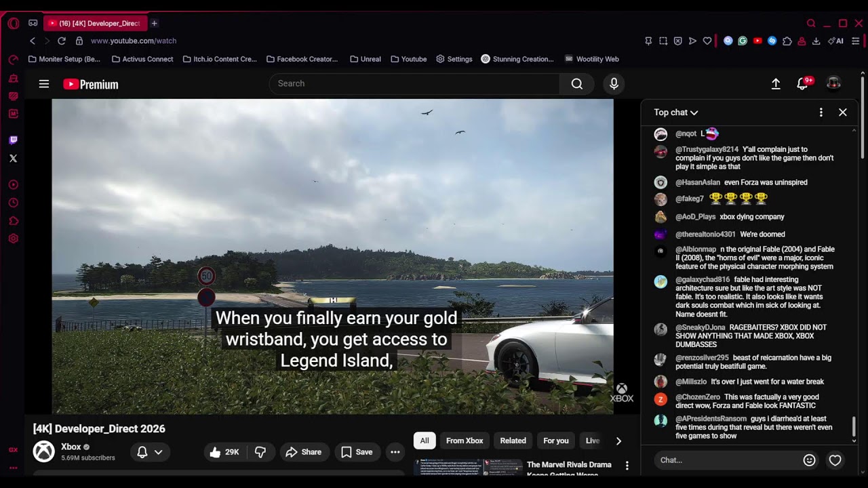
Task: Select the From Xbox filter chip
Action: [465, 441]
